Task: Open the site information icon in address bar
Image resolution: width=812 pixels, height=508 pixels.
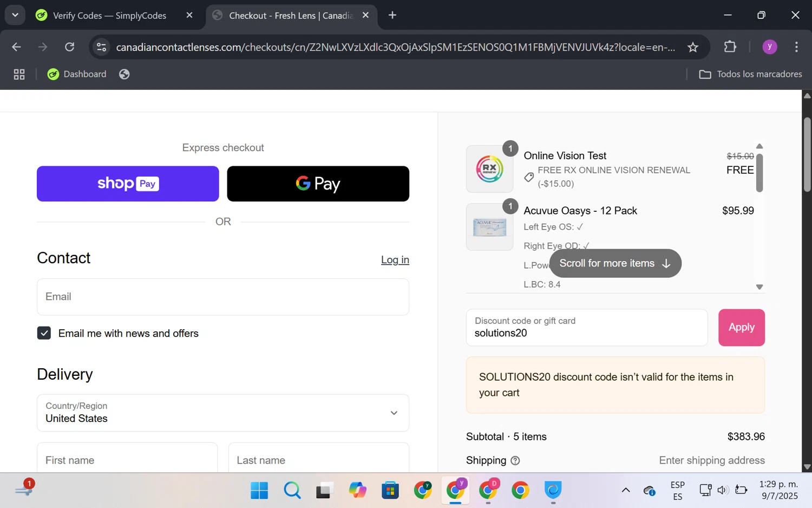Action: pyautogui.click(x=101, y=47)
